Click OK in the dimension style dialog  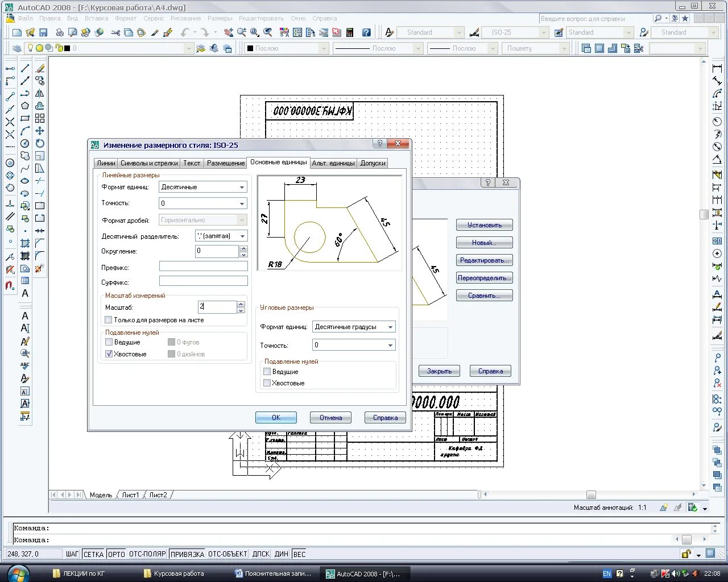[x=276, y=418]
